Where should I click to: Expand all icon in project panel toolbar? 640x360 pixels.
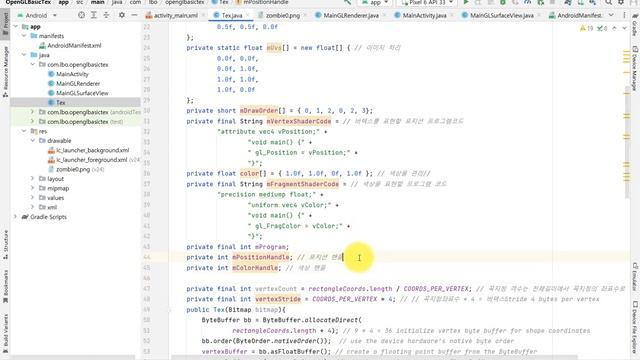coord(93,15)
